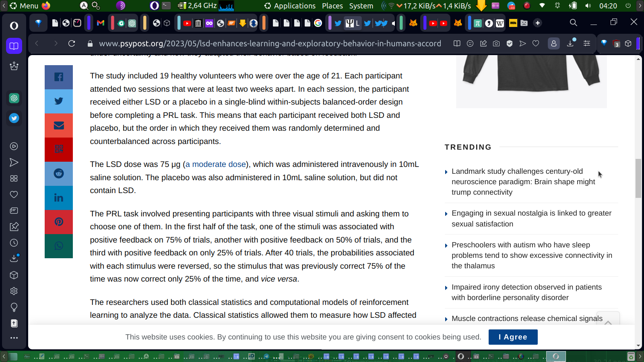This screenshot has width=644, height=362.
Task: Click the page's vertical scrollbar thumb
Action: click(638, 178)
